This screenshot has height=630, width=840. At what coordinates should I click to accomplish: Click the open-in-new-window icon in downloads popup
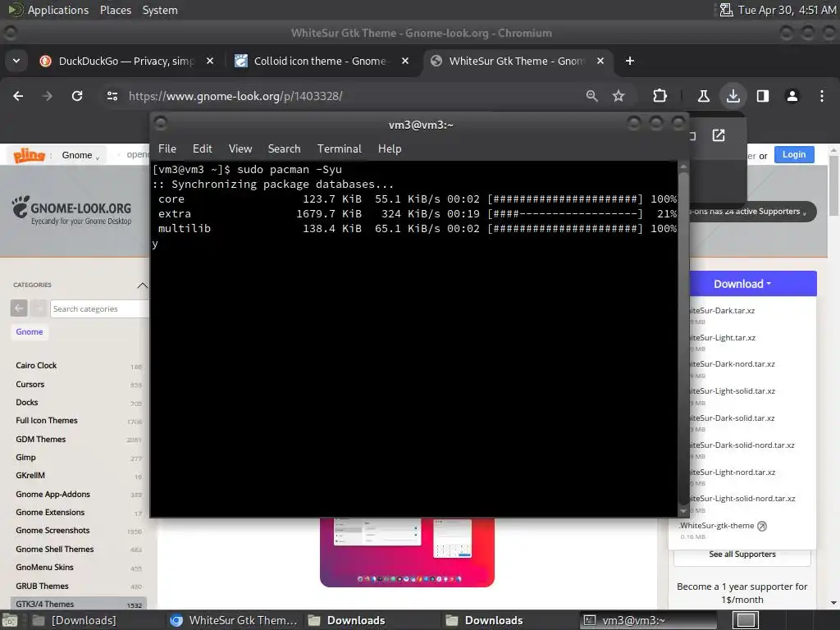(x=719, y=135)
